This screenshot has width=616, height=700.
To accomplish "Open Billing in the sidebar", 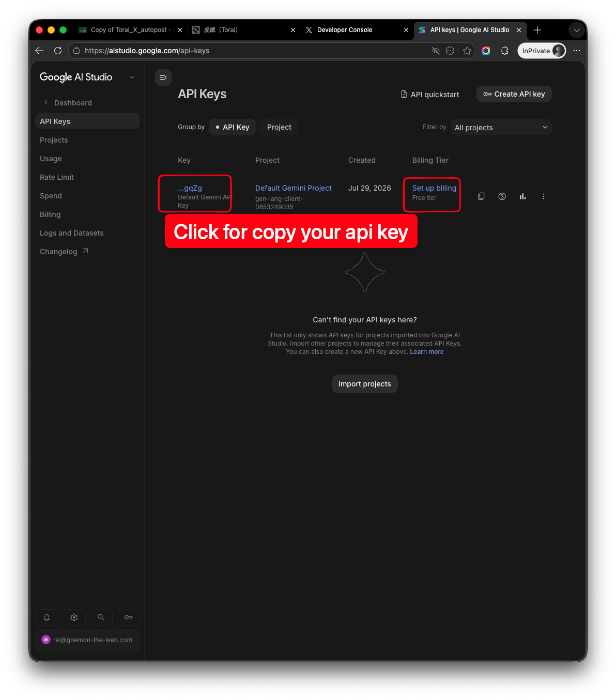I will [x=50, y=214].
